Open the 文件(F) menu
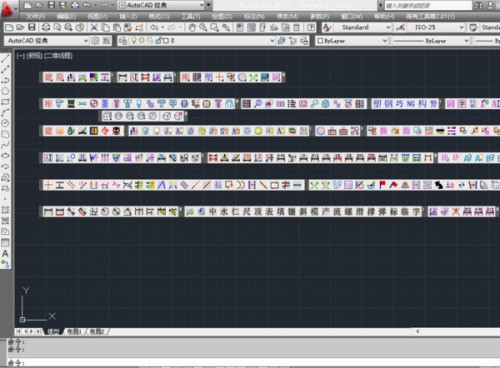 pos(36,16)
